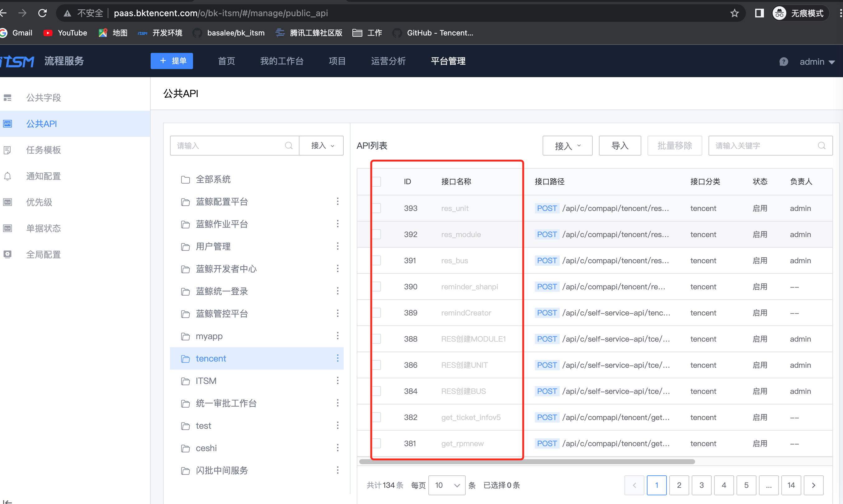Go to the next page with the right arrow
Image resolution: width=843 pixels, height=504 pixels.
[813, 485]
